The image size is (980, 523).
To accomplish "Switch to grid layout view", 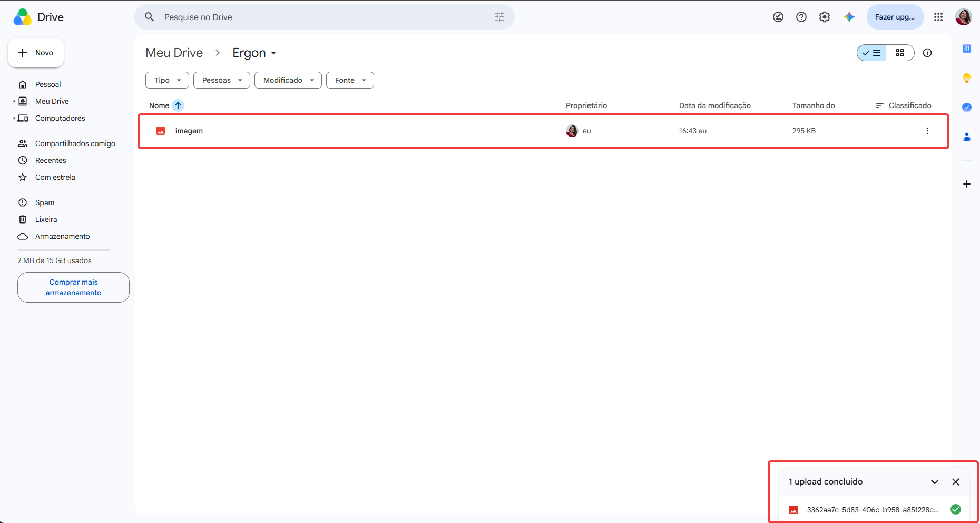I will tap(900, 53).
